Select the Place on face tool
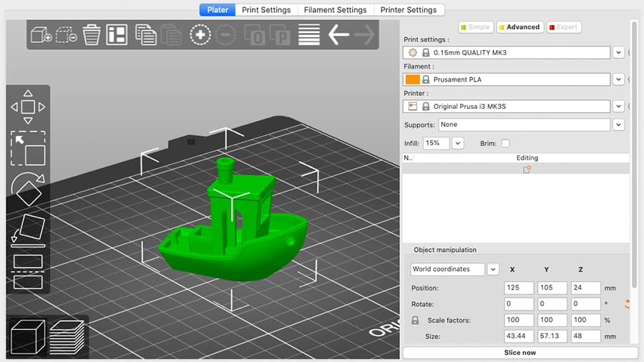This screenshot has width=644, height=362. pos(28,230)
